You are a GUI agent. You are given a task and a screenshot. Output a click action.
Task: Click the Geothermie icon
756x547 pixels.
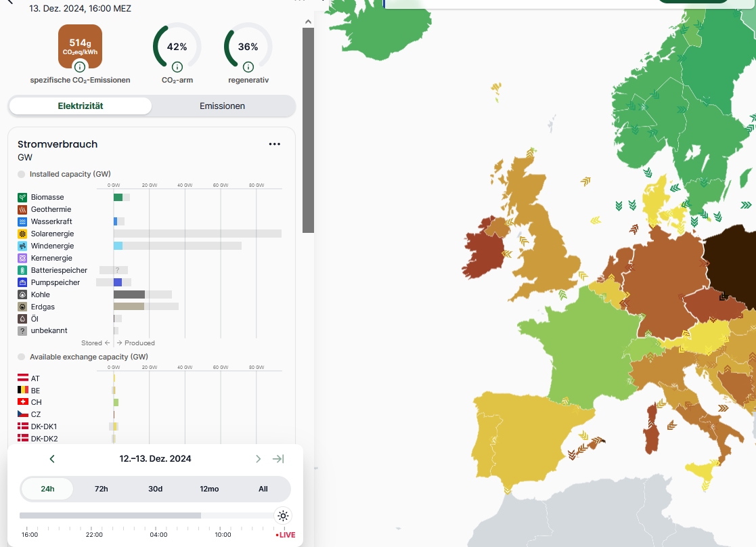pyautogui.click(x=22, y=209)
